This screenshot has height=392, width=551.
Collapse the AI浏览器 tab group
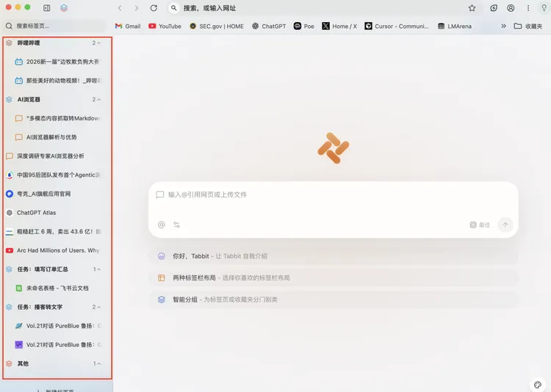[x=99, y=99]
